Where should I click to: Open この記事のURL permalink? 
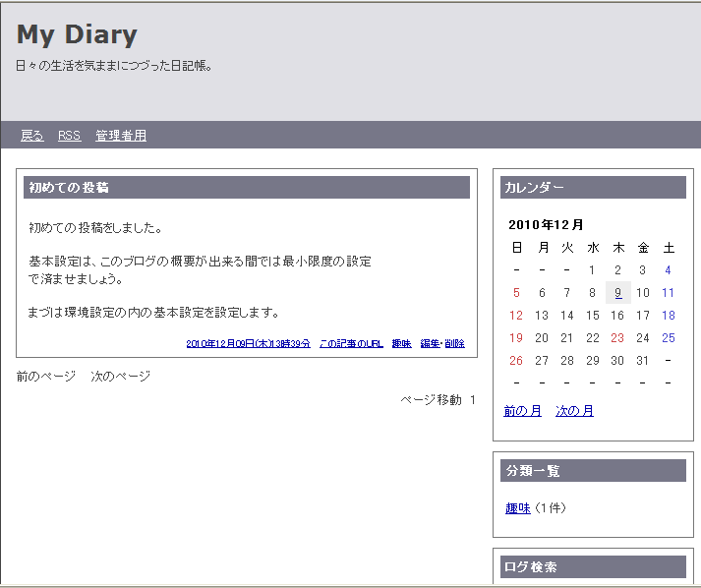click(351, 343)
